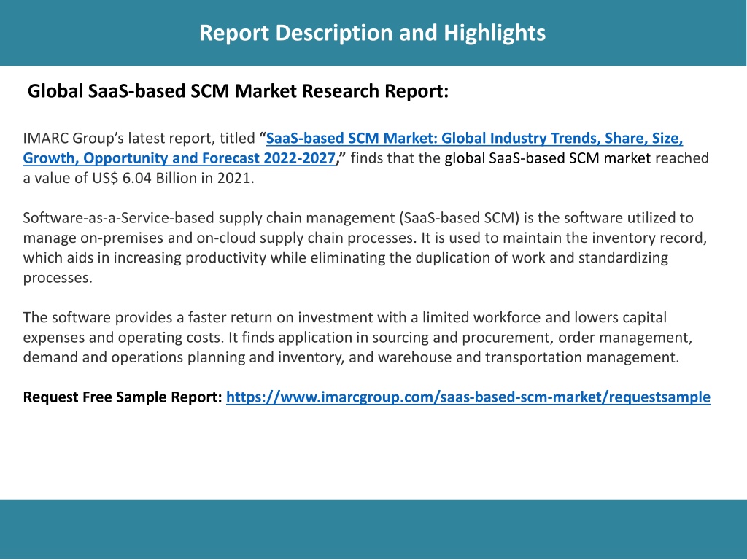Click the 'global SaaS-based SCM market' phrase

[547, 158]
